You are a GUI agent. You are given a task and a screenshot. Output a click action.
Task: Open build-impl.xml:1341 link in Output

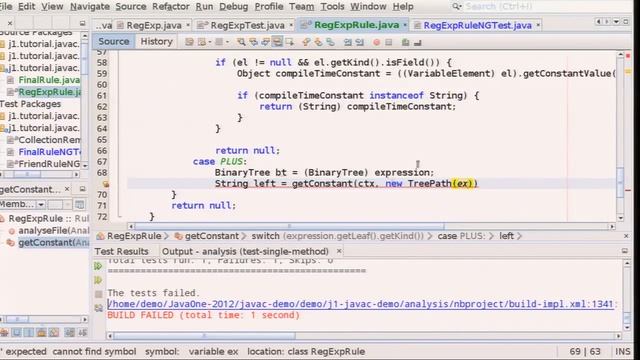tap(360, 304)
